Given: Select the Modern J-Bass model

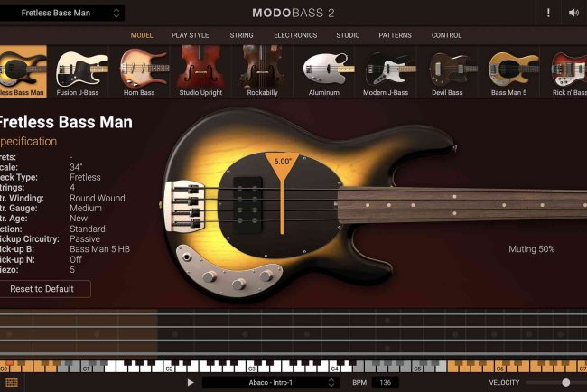Looking at the screenshot, I should (386, 71).
